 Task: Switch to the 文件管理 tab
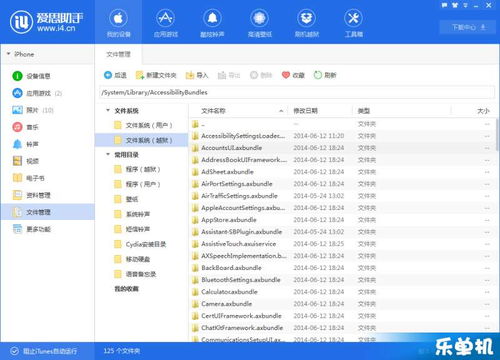tap(118, 54)
